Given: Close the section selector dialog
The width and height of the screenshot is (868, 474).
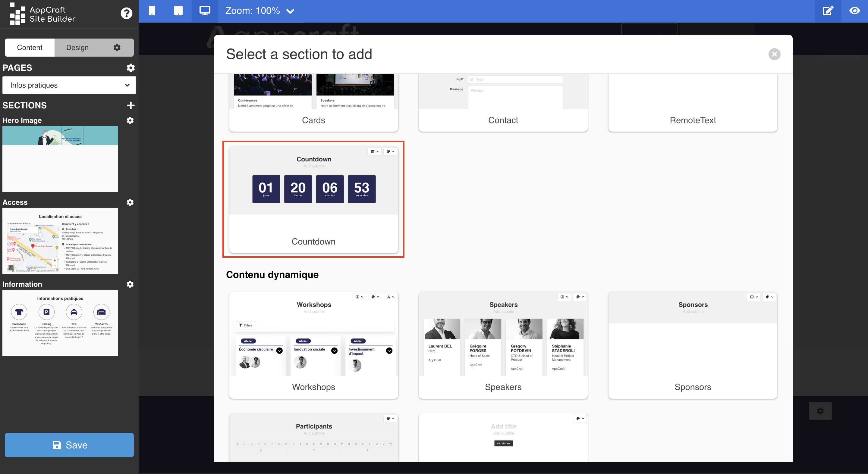Looking at the screenshot, I should [775, 54].
